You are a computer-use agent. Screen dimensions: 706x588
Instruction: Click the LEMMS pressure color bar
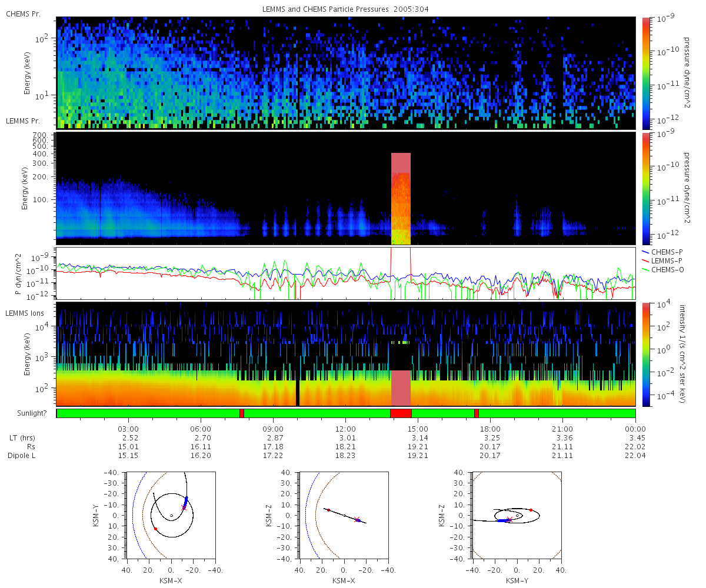(645, 188)
